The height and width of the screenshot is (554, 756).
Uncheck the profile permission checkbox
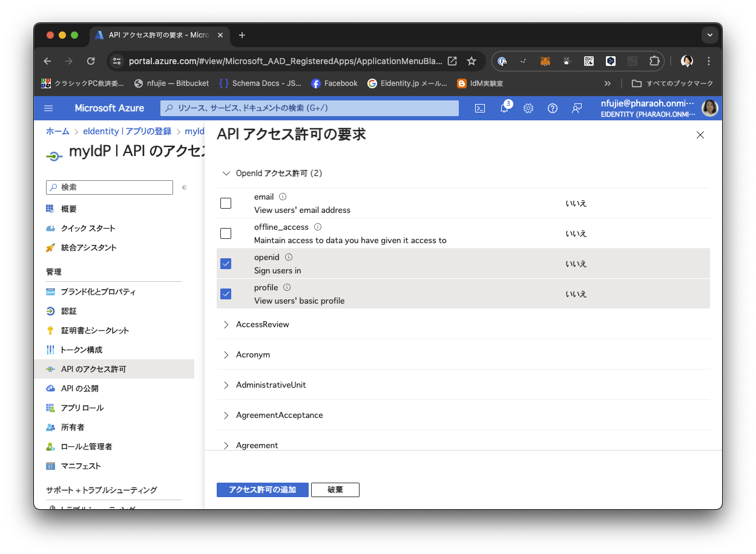point(226,294)
